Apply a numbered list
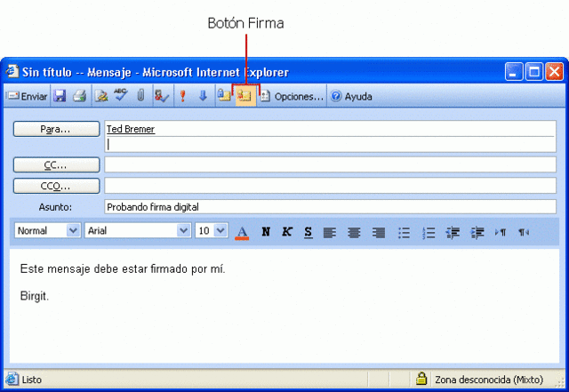This screenshot has width=569, height=392. click(x=429, y=232)
